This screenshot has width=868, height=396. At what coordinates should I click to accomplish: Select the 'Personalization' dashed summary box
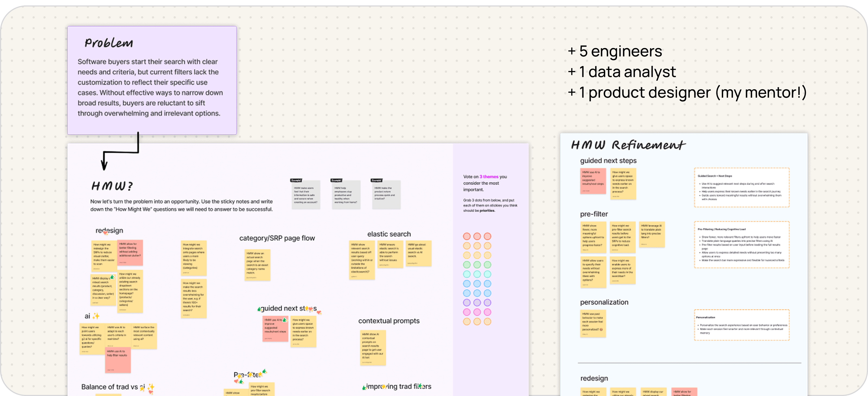741,325
